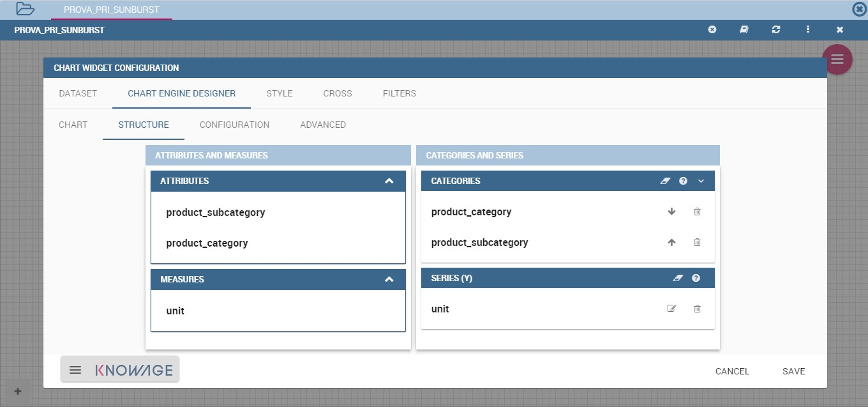868x407 pixels.
Task: Delete product_subcategory trash icon
Action: click(x=697, y=242)
